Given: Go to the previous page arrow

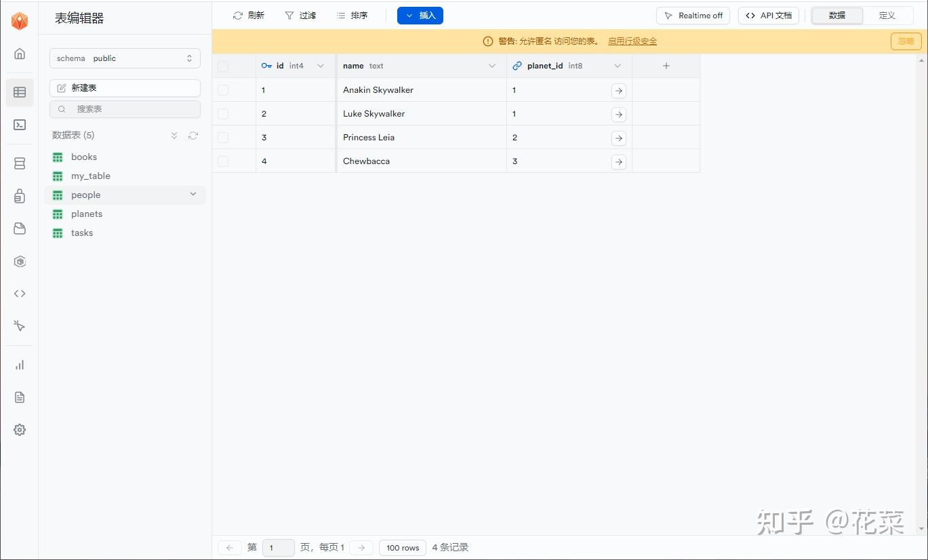Looking at the screenshot, I should (x=230, y=548).
